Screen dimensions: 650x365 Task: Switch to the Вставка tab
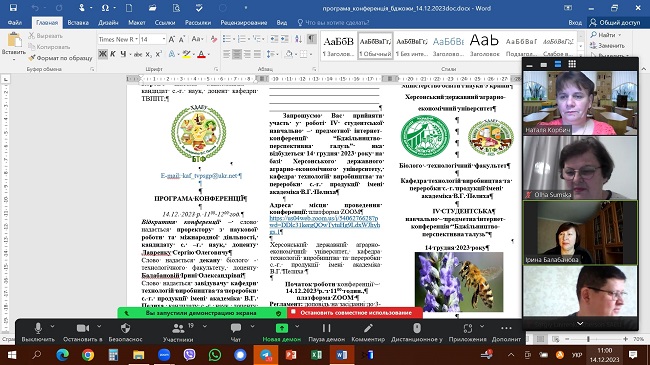point(78,22)
